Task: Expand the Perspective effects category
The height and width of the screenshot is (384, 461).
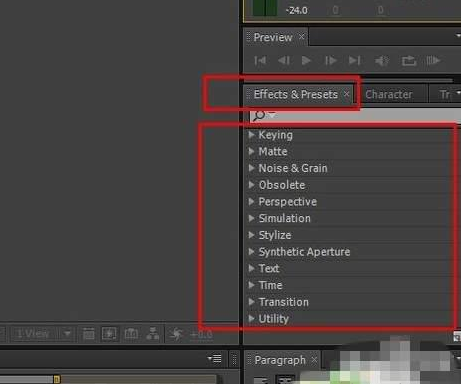Action: click(x=252, y=201)
